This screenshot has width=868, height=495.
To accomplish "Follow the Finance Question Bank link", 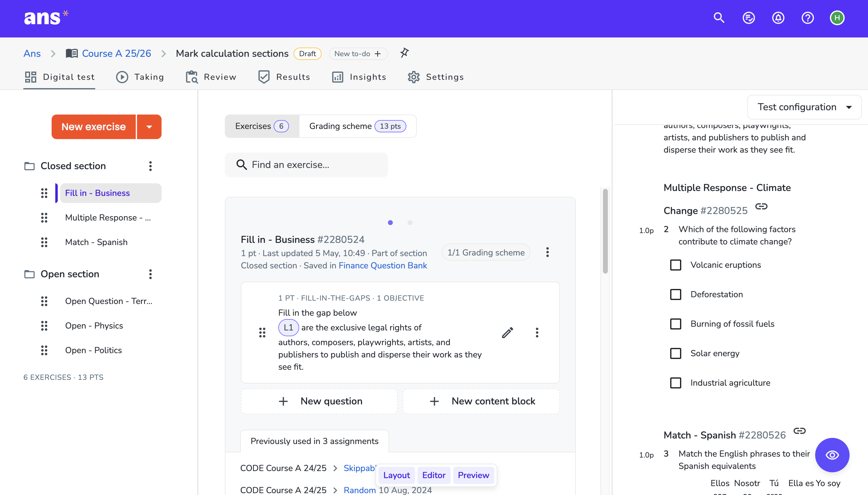I will coord(383,266).
